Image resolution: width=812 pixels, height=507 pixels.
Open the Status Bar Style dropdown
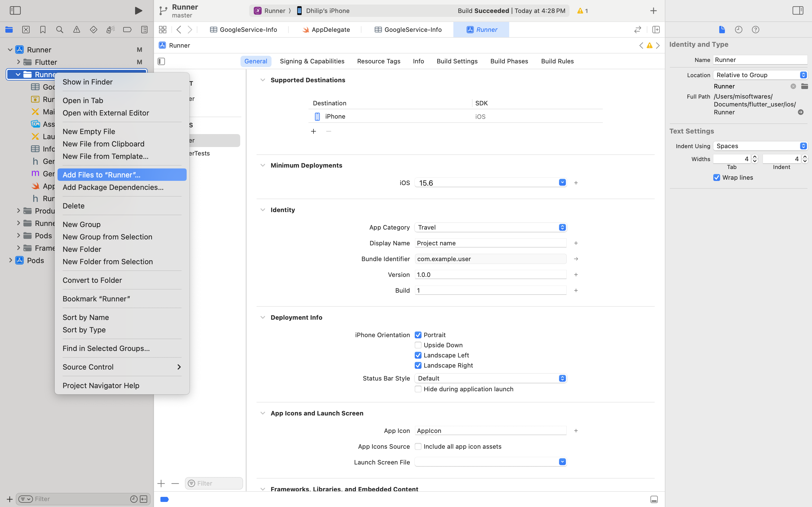click(x=491, y=378)
